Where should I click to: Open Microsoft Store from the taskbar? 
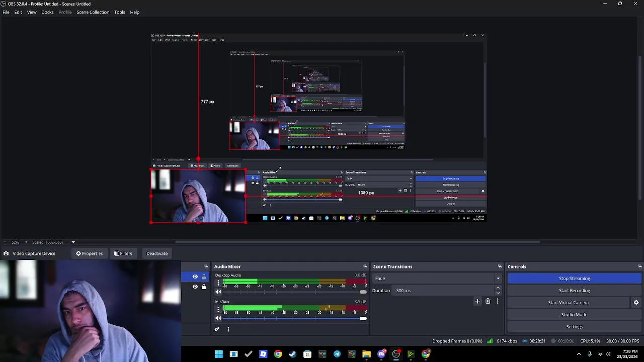[x=307, y=354]
